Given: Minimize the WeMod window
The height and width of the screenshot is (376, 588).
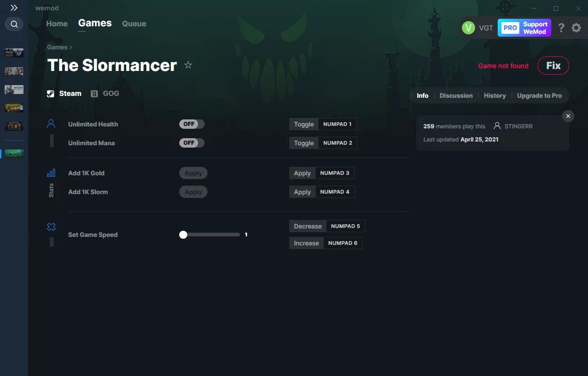Looking at the screenshot, I should pos(533,8).
